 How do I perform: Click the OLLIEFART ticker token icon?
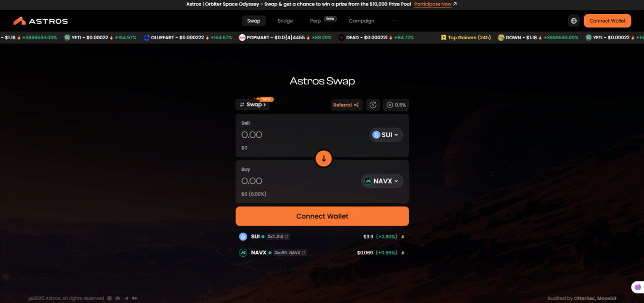pos(146,38)
